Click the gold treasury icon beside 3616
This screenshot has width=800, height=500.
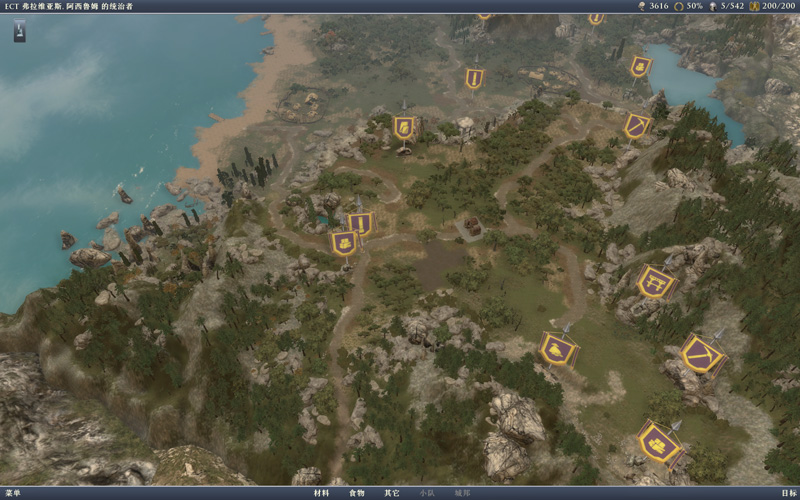[x=642, y=6]
